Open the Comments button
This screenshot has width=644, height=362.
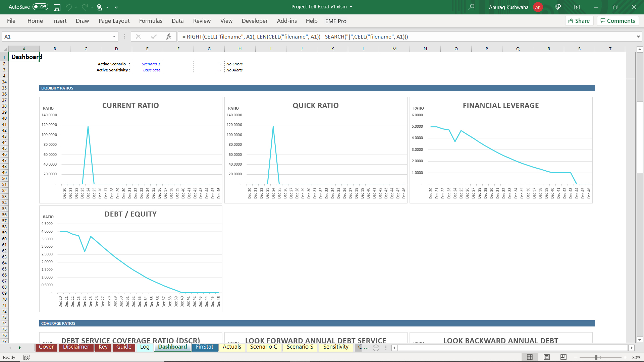(x=618, y=21)
